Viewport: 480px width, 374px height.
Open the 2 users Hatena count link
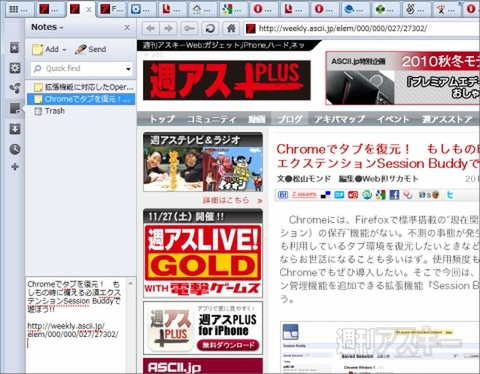pos(304,195)
